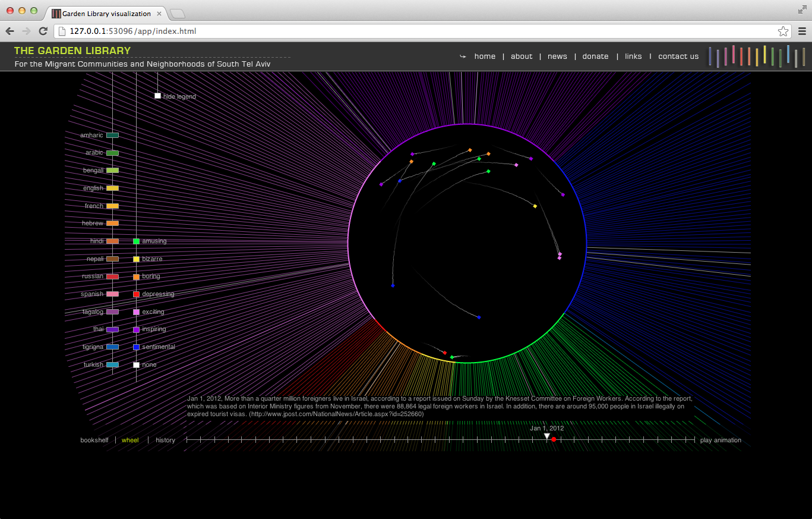The width and height of the screenshot is (812, 519).
Task: Click the red marker on the timeline
Action: pos(554,439)
